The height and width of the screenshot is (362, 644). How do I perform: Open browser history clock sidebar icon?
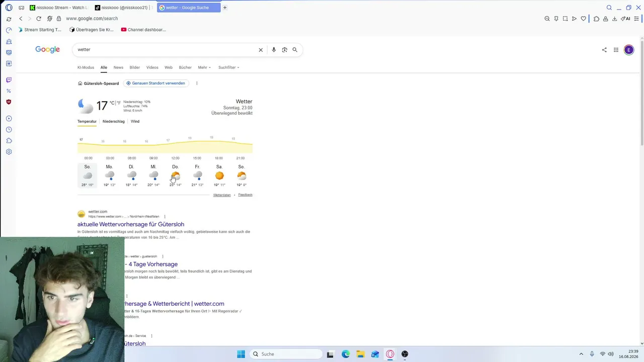point(9,130)
